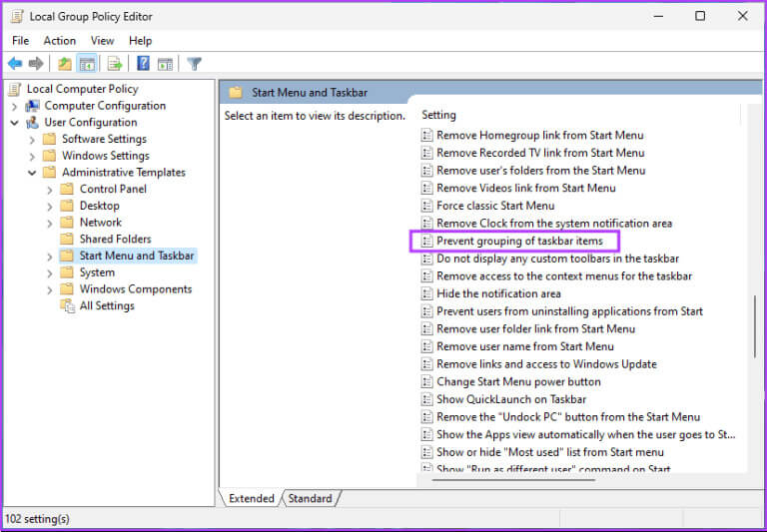Screen dimensions: 767x532
Task: Open the Help menu
Action: coord(141,41)
